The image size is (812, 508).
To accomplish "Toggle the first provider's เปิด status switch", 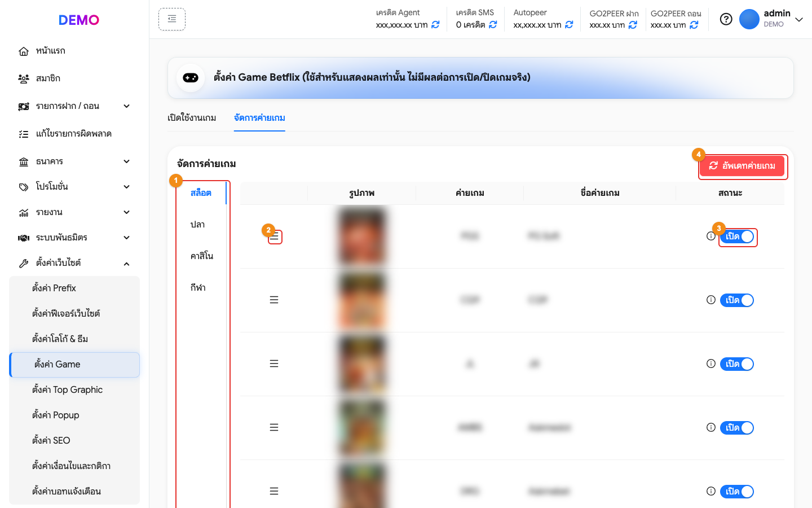I will (737, 237).
